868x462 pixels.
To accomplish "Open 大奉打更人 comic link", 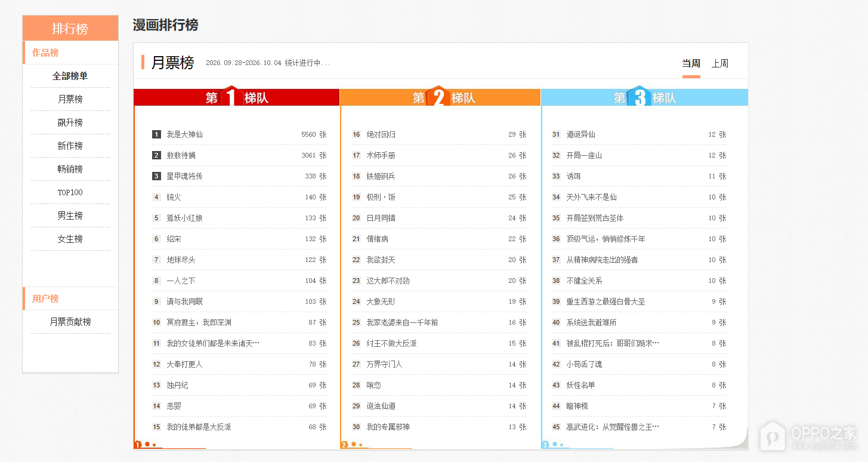I will tap(185, 364).
